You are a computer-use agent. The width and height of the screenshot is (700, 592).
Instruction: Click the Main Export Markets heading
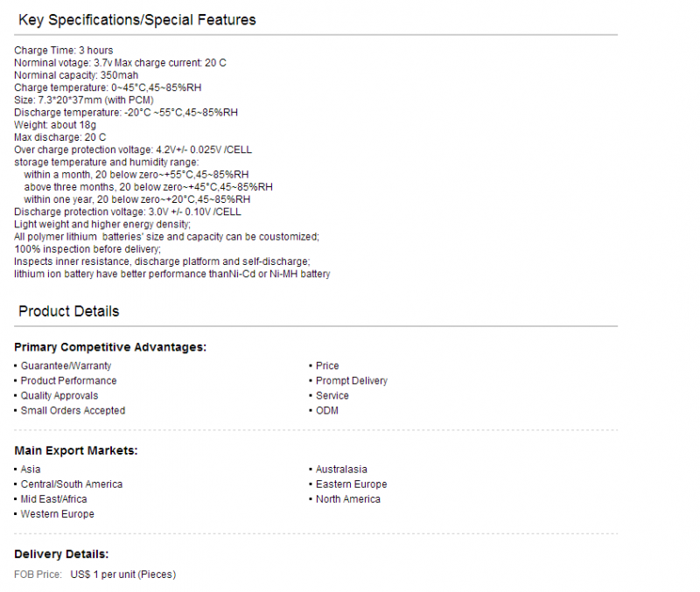pos(76,450)
